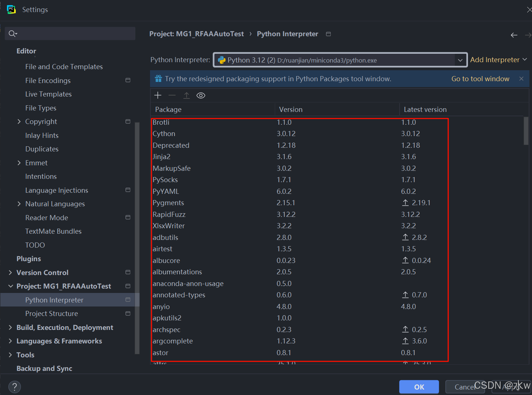Expand the Copyright settings node
532x395 pixels.
coord(19,121)
